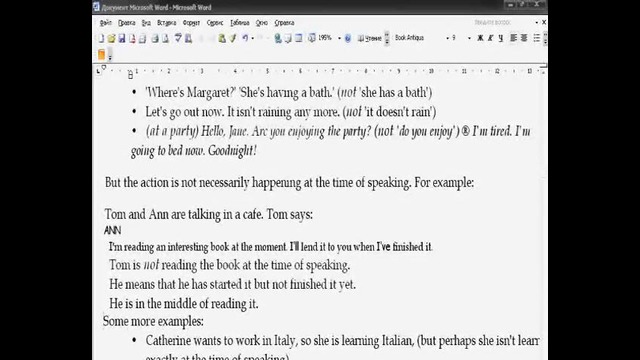Click the Paste clipboard icon
640x360 pixels.
pyautogui.click(x=222, y=38)
